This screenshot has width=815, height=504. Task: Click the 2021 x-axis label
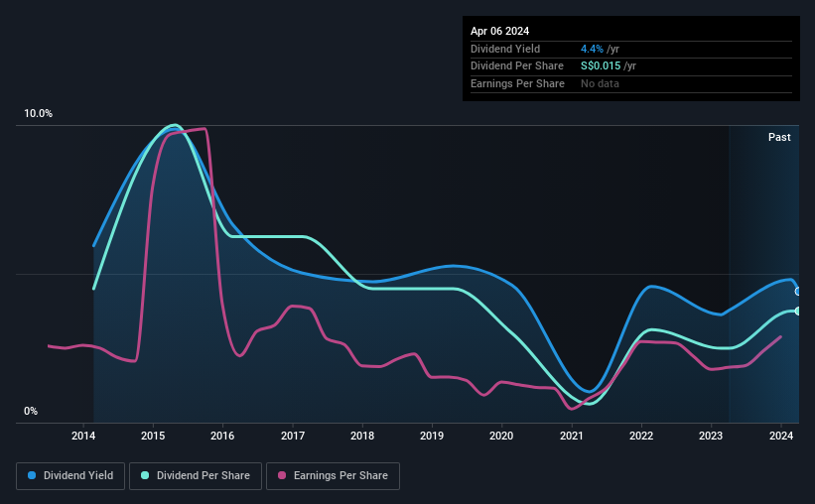pos(572,436)
